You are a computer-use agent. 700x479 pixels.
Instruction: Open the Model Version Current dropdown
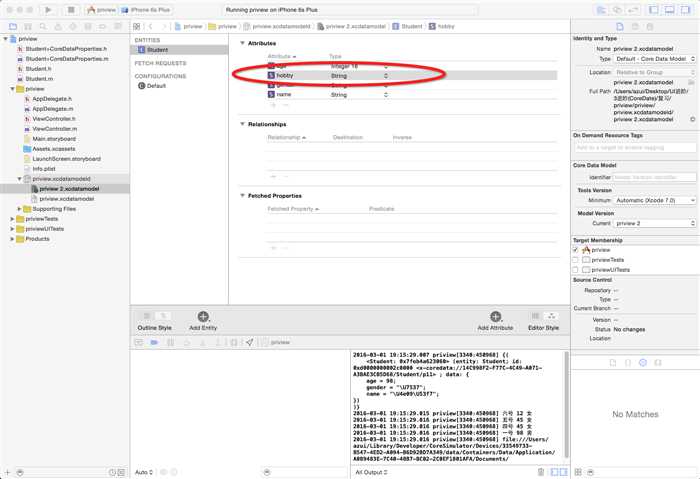pos(654,223)
